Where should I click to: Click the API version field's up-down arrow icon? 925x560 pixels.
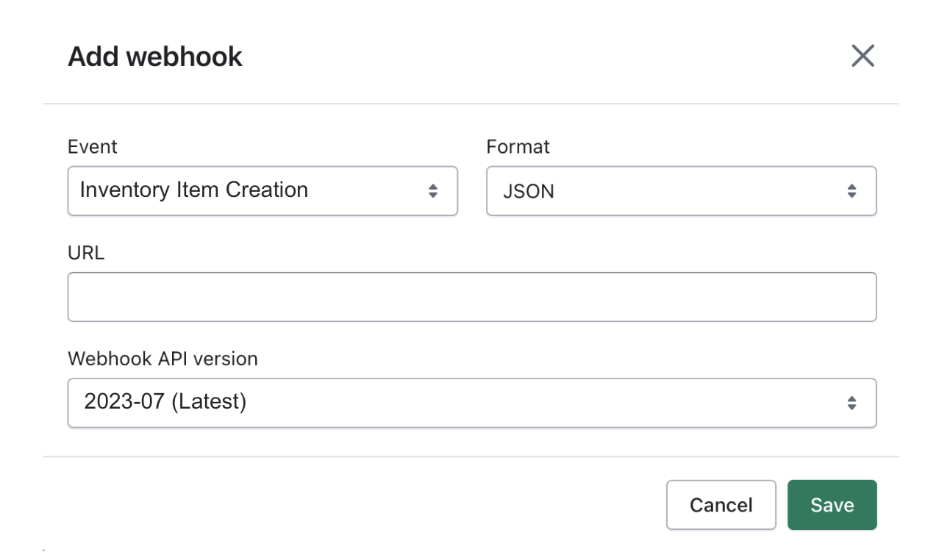click(x=851, y=403)
